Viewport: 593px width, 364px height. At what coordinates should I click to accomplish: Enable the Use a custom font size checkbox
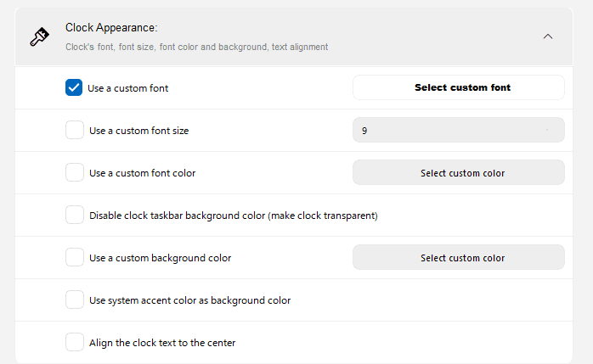(75, 130)
